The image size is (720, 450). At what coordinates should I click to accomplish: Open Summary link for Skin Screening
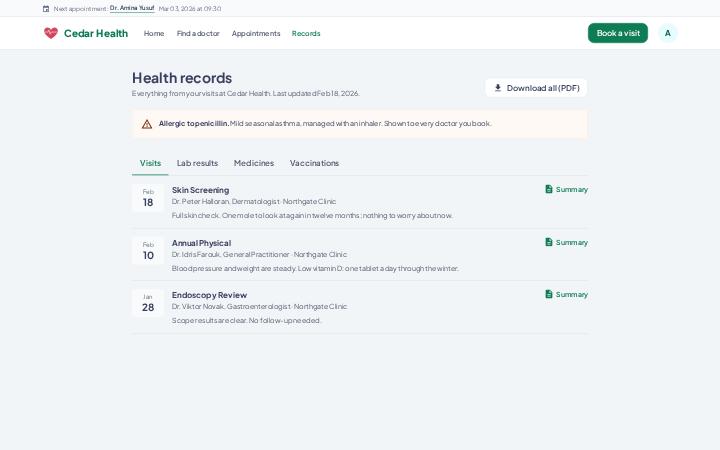pyautogui.click(x=566, y=189)
